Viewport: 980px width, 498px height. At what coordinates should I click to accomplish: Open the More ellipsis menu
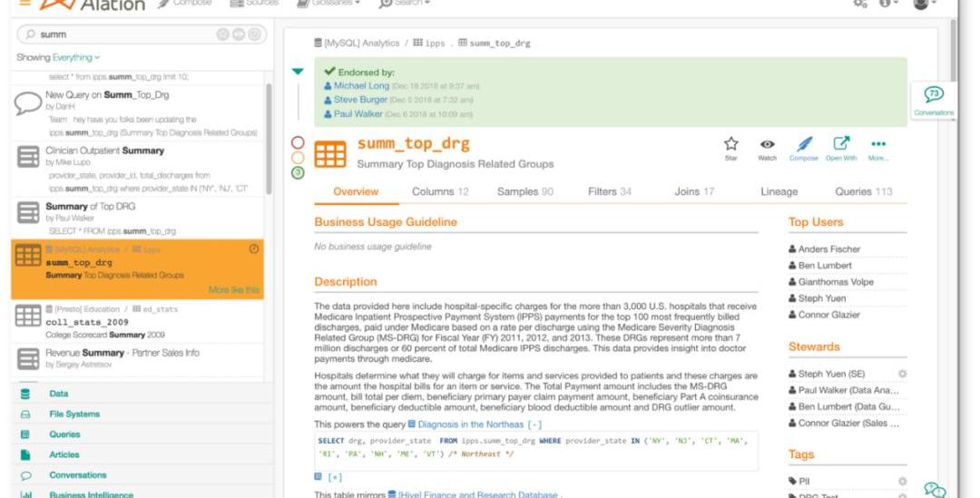877,145
